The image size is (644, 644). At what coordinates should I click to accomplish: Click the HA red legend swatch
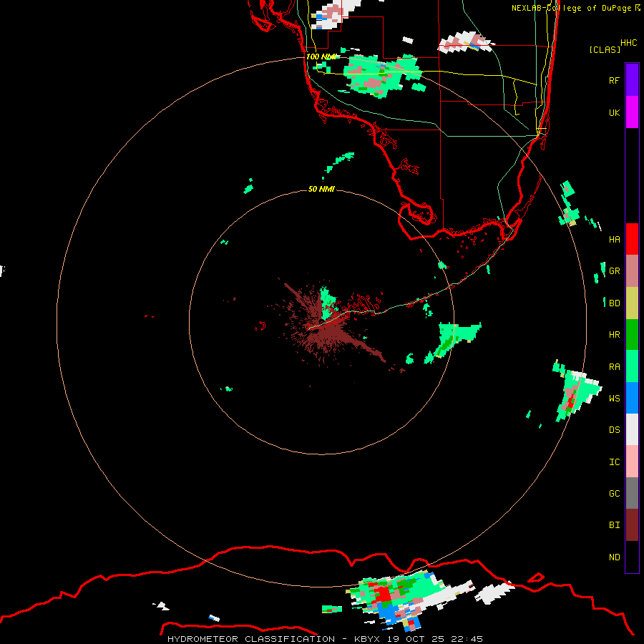pyautogui.click(x=632, y=239)
